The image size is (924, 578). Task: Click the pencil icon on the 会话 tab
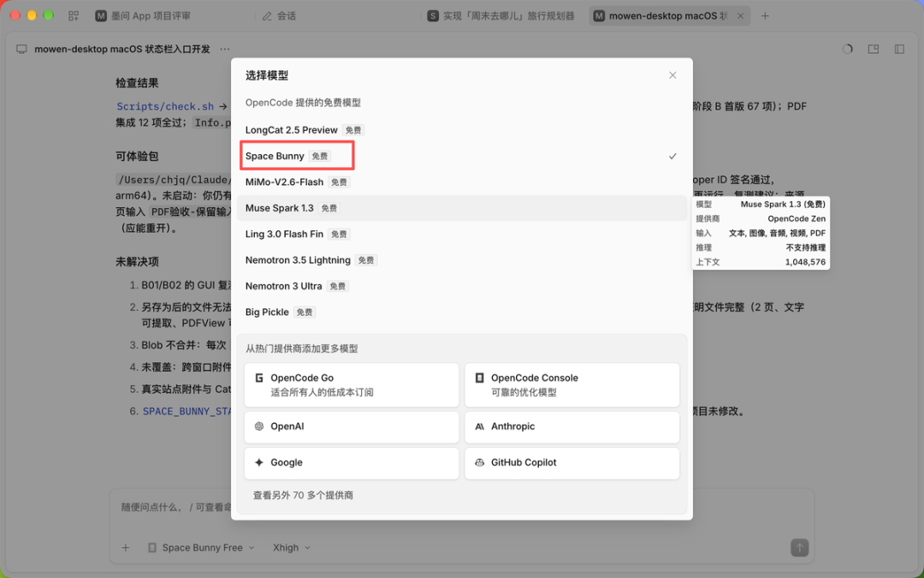[267, 16]
